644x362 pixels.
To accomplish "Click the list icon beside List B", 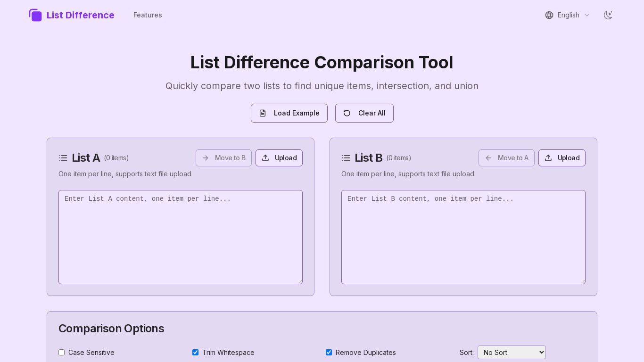I will coord(346,158).
